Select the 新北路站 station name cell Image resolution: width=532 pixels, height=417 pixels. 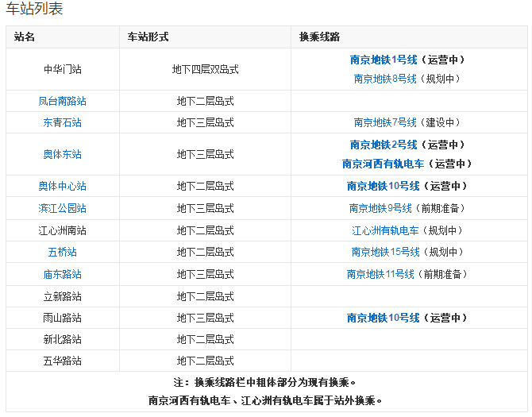(x=63, y=339)
